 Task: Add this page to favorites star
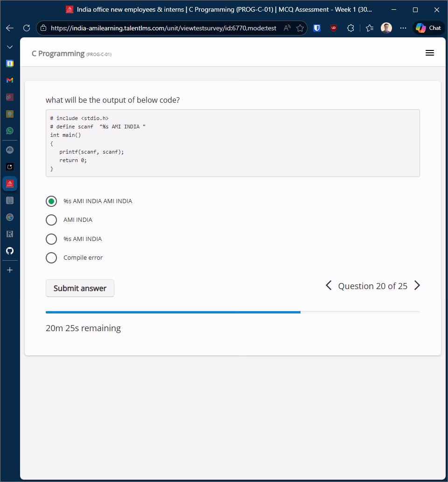(300, 28)
